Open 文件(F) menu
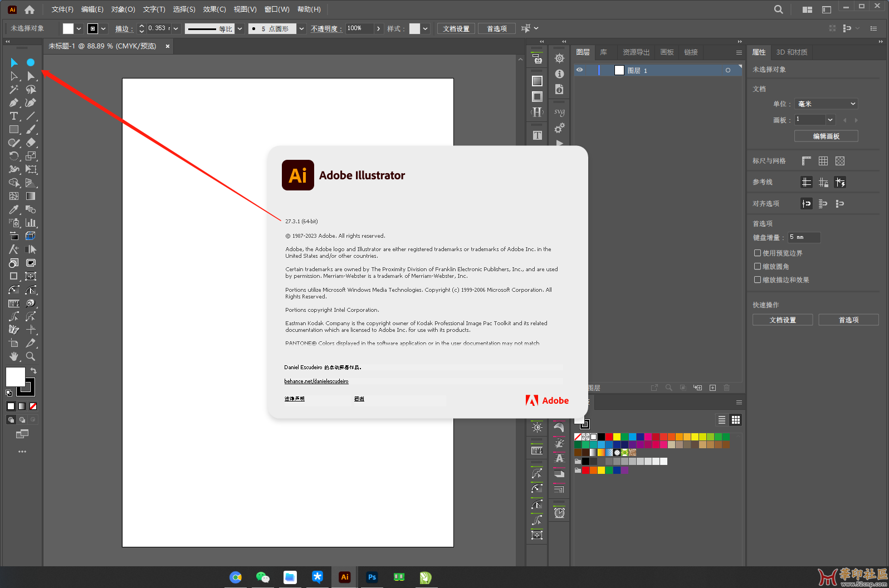Screen dimensions: 889x588 pos(62,9)
